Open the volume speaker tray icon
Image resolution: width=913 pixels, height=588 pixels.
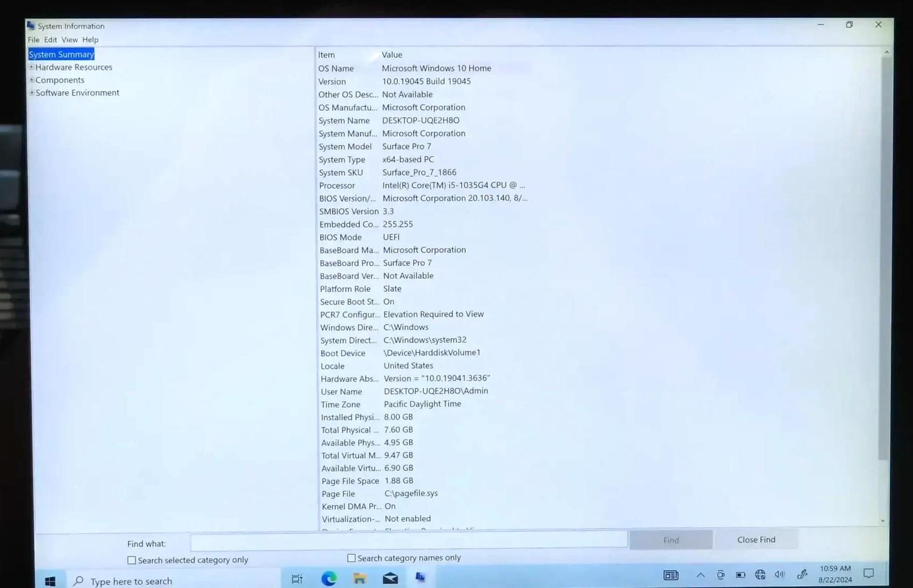(779, 575)
